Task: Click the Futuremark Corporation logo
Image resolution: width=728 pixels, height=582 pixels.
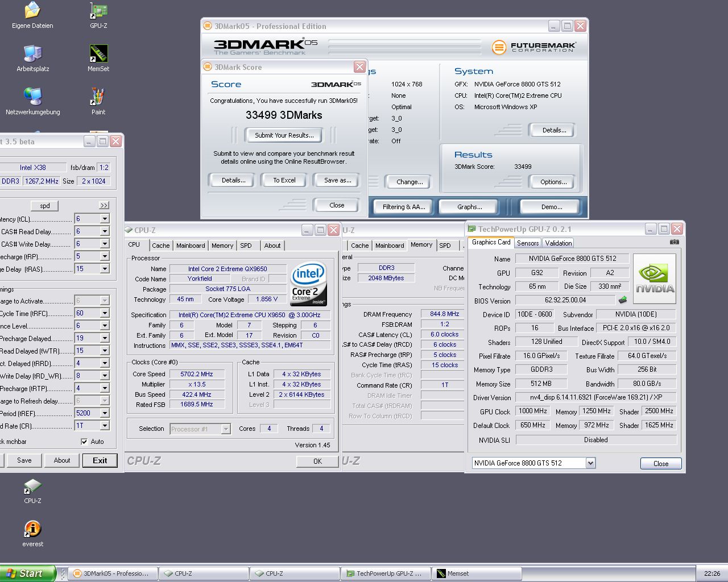Action: [533, 47]
